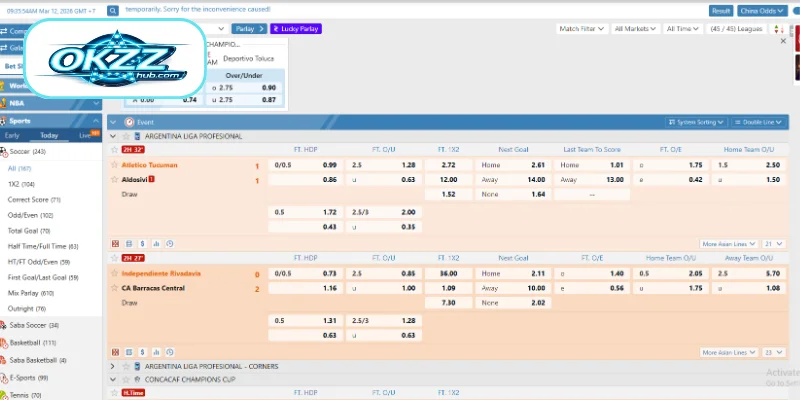Toggle the star next to CA Barracas Central

coord(115,288)
